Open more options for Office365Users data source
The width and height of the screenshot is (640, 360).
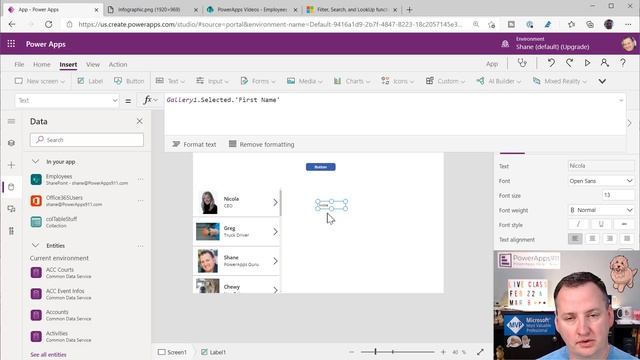140,200
